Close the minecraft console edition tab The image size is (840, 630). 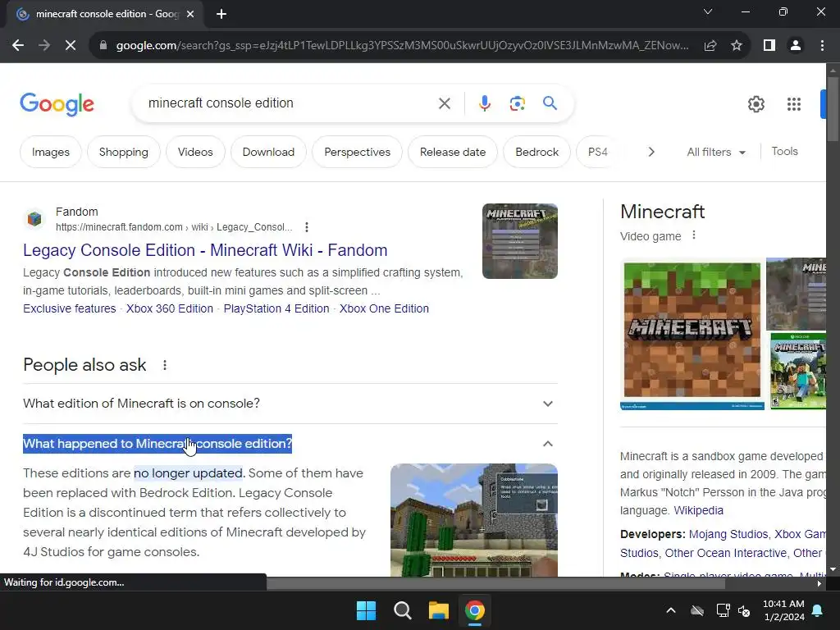[x=190, y=14]
